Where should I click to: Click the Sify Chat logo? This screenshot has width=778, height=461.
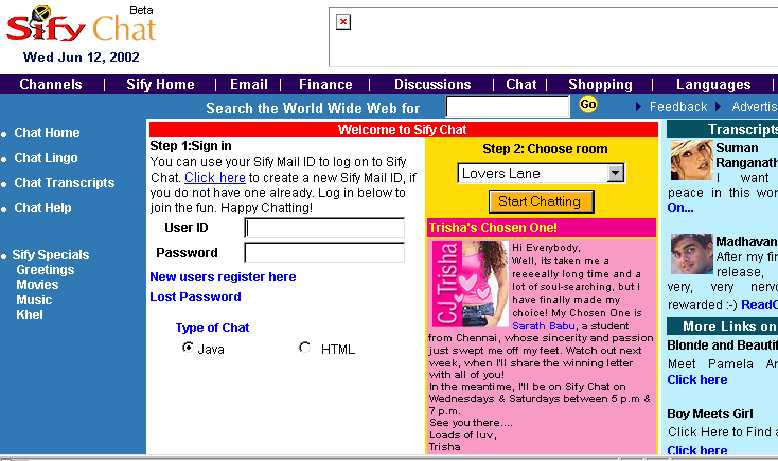coord(81,25)
